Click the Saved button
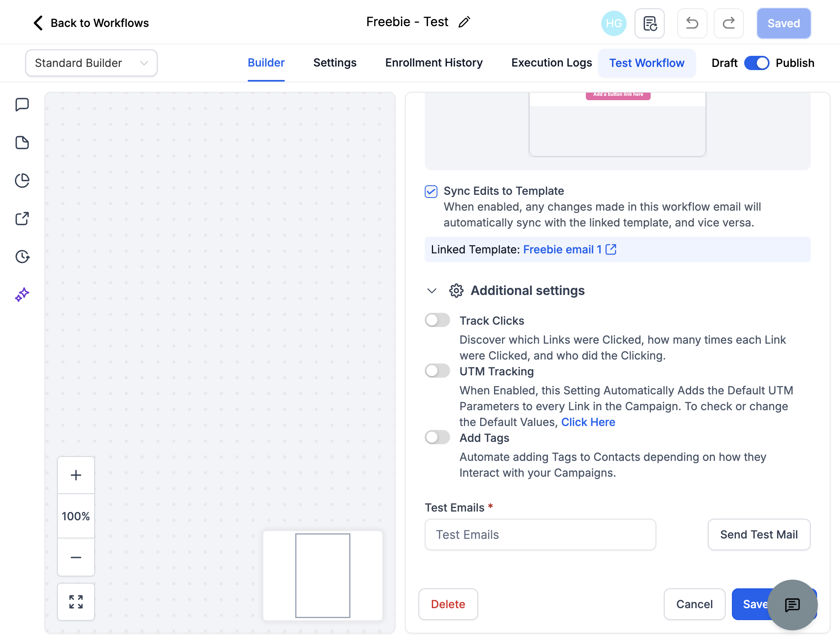Viewport: 840px width, 643px height. 784,23
